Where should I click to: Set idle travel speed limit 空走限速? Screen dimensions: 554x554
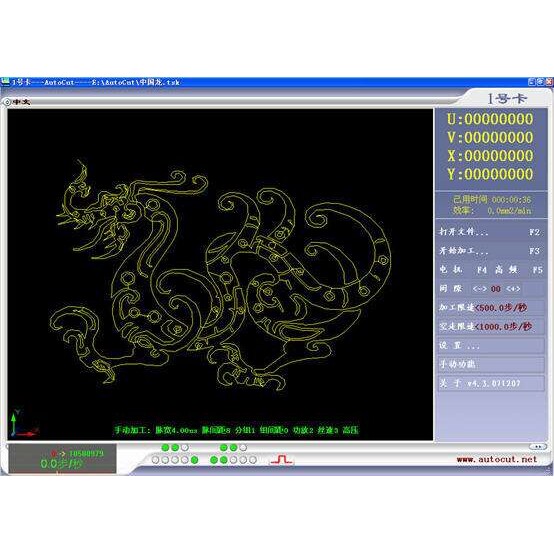491,326
